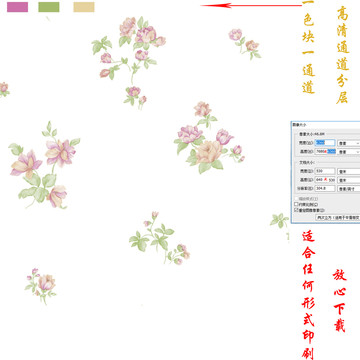This screenshot has height=360, width=360.
Task: Click the tan color block swatch
Action: pos(84,7)
